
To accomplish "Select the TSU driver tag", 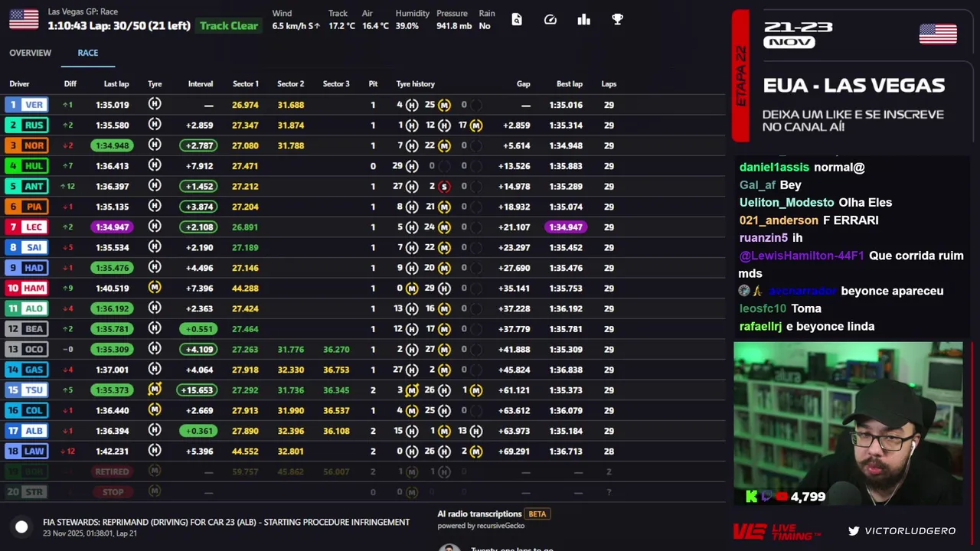I will [x=26, y=390].
